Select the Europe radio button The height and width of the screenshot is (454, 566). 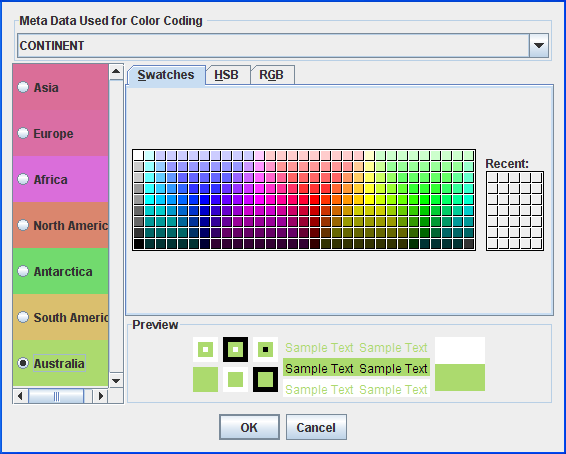(23, 133)
